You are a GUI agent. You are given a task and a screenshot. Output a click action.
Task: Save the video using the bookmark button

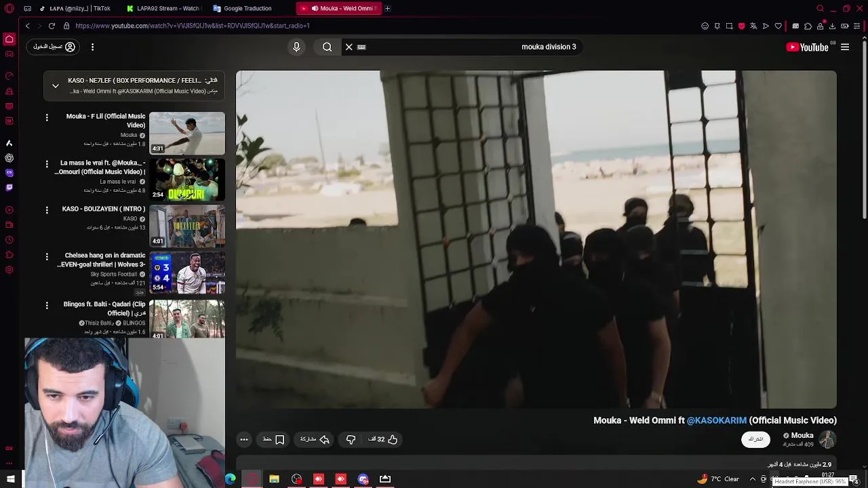point(274,439)
